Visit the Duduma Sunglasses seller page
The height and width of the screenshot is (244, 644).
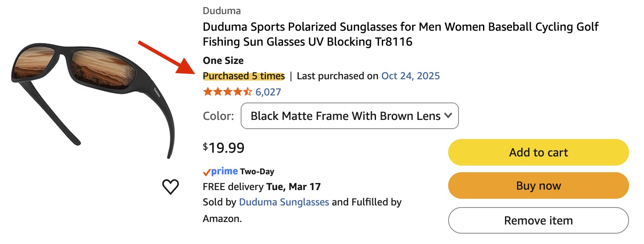[284, 202]
